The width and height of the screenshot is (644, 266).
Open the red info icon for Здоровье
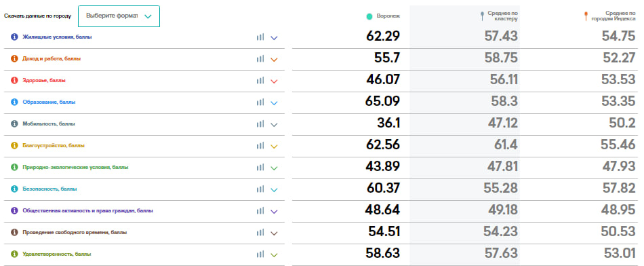point(14,81)
